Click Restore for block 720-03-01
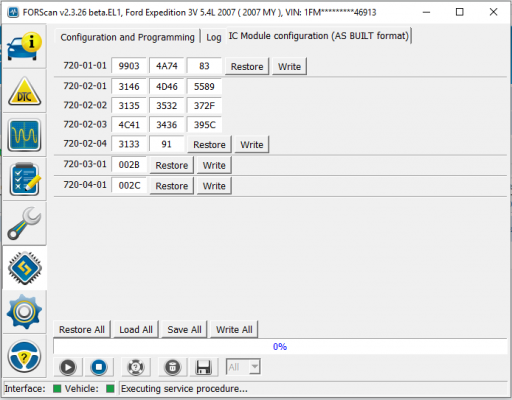Screen dimensions: 512x400 coord(172,165)
